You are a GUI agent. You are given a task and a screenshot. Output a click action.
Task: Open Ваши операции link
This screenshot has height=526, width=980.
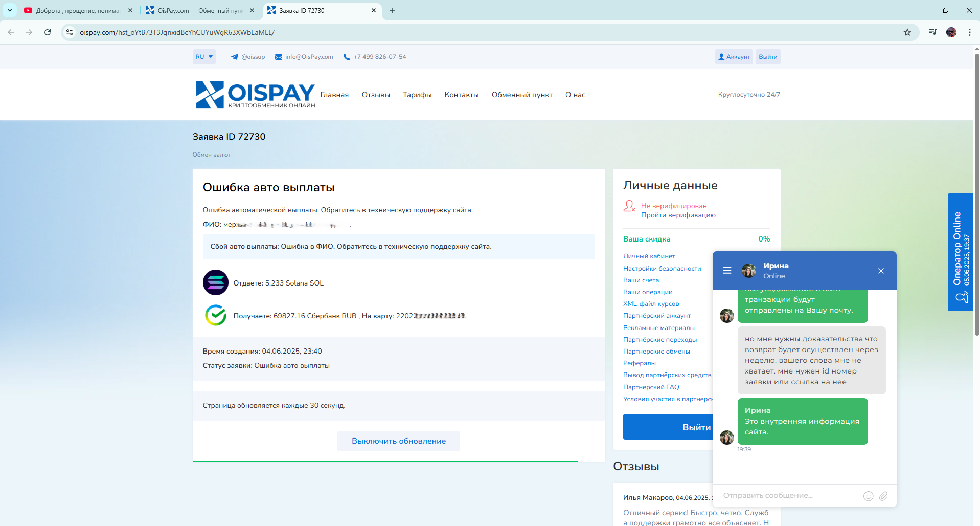pos(648,292)
